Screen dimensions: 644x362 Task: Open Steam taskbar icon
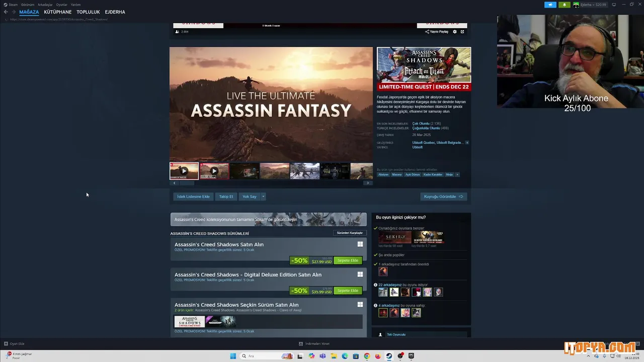pyautogui.click(x=389, y=356)
